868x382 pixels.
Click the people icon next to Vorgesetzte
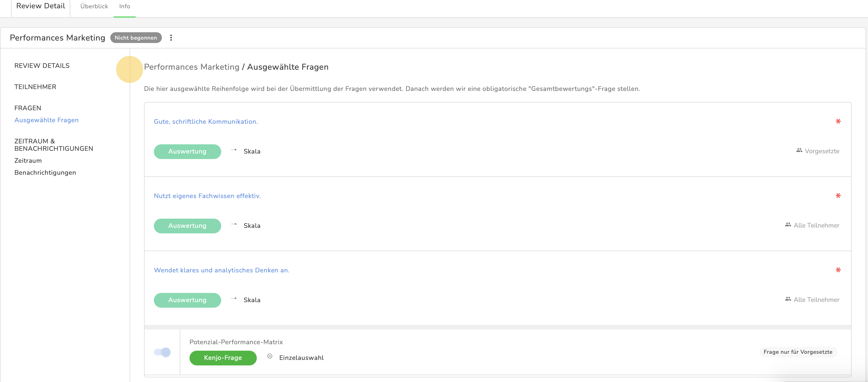tap(799, 150)
